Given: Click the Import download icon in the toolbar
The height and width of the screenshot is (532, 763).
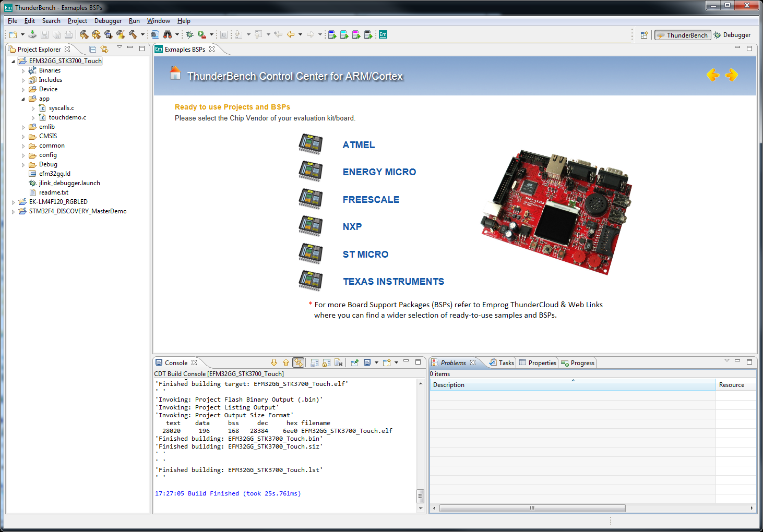Looking at the screenshot, I should pos(32,34).
